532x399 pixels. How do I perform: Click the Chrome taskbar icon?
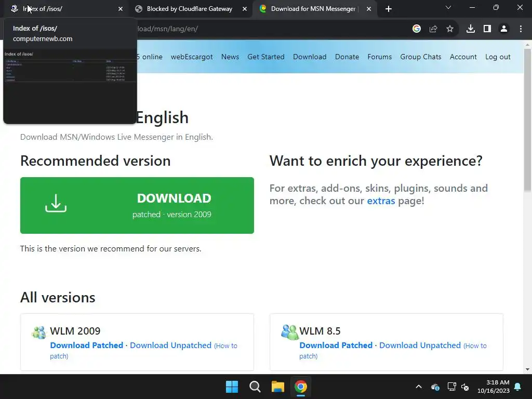301,387
